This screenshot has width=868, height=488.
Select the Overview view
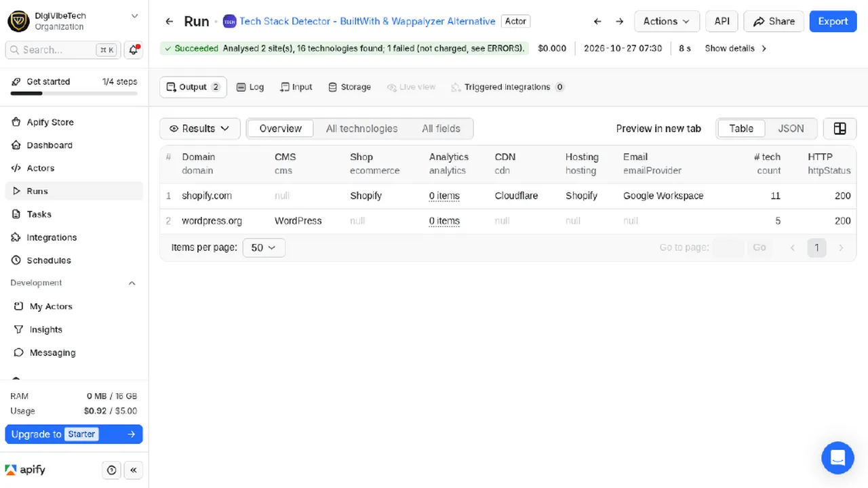point(280,129)
